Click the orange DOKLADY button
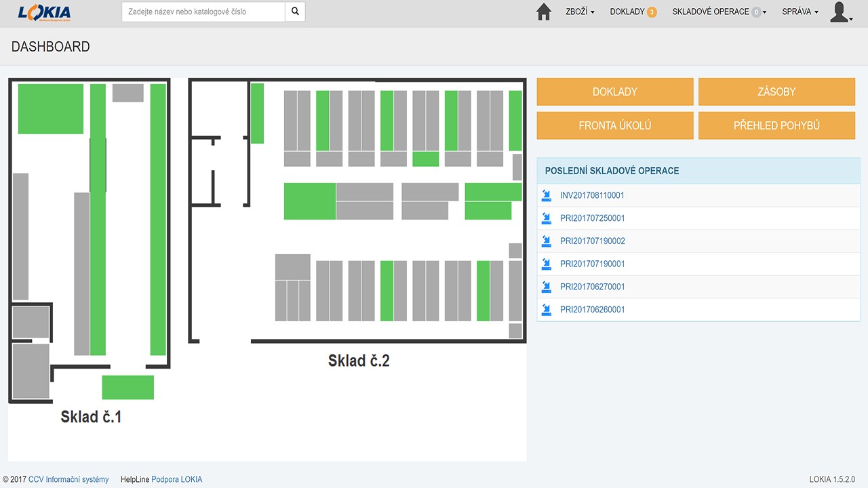Screen dimensions: 868x488 [x=615, y=91]
